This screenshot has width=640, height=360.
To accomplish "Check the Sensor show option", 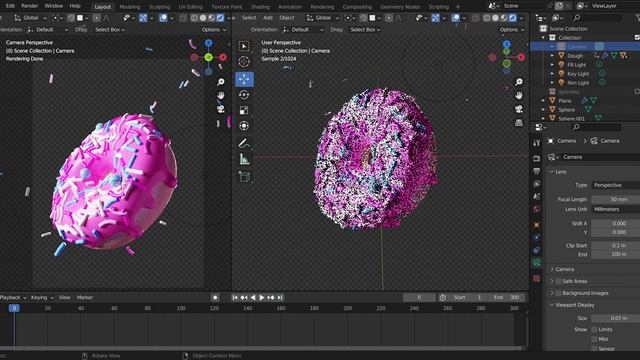I will (594, 349).
